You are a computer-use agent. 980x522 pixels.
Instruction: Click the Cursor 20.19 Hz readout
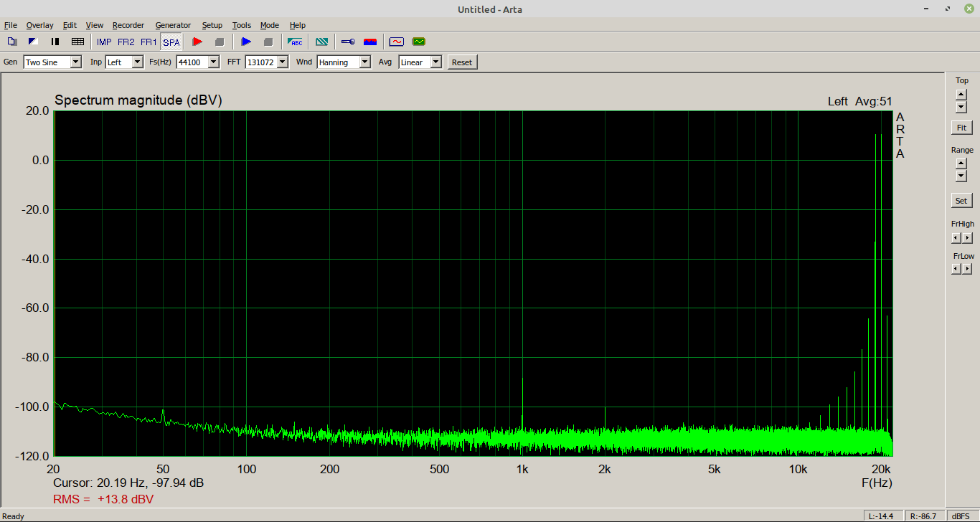coord(128,483)
